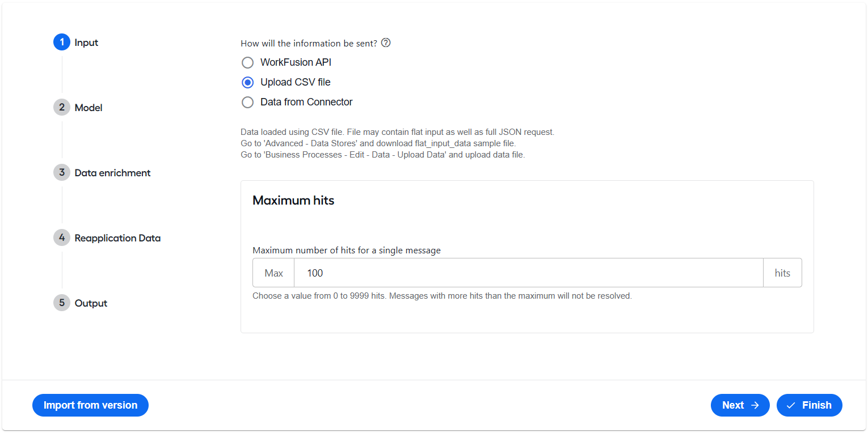
Task: Click the Finish button text
Action: [x=817, y=405]
